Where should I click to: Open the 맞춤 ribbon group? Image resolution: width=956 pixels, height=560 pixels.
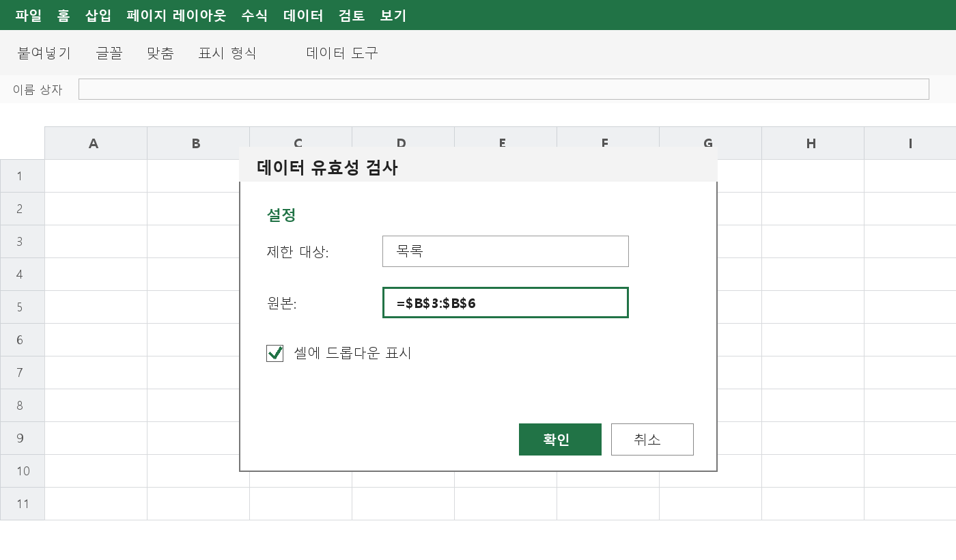tap(160, 53)
